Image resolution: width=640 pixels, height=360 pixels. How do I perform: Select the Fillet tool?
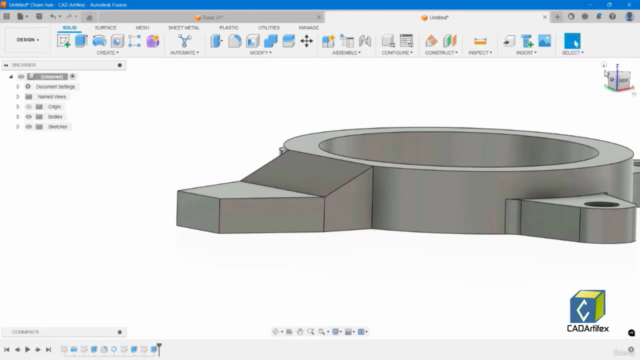pos(235,41)
